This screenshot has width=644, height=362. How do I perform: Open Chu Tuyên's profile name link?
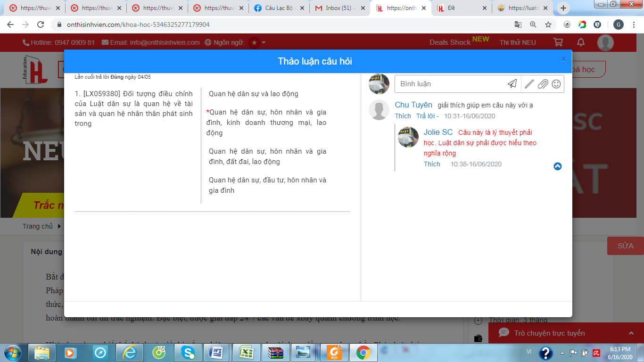413,105
